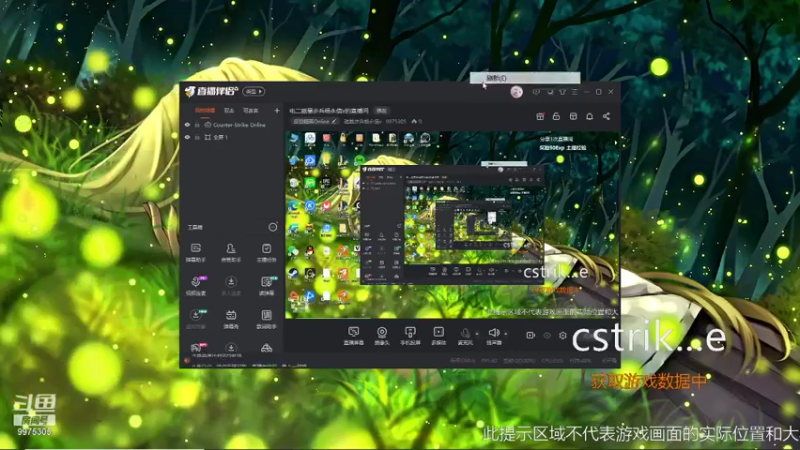Click the square box icon left of bell

point(573,116)
